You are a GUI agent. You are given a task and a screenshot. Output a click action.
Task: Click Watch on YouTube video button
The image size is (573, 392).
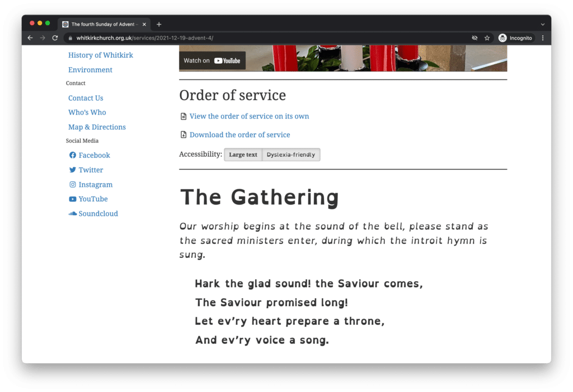point(212,60)
